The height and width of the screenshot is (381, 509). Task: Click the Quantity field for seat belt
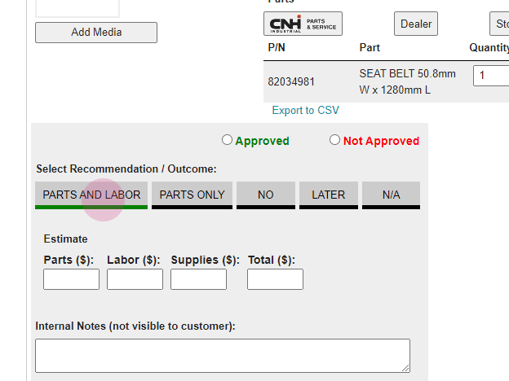[491, 76]
